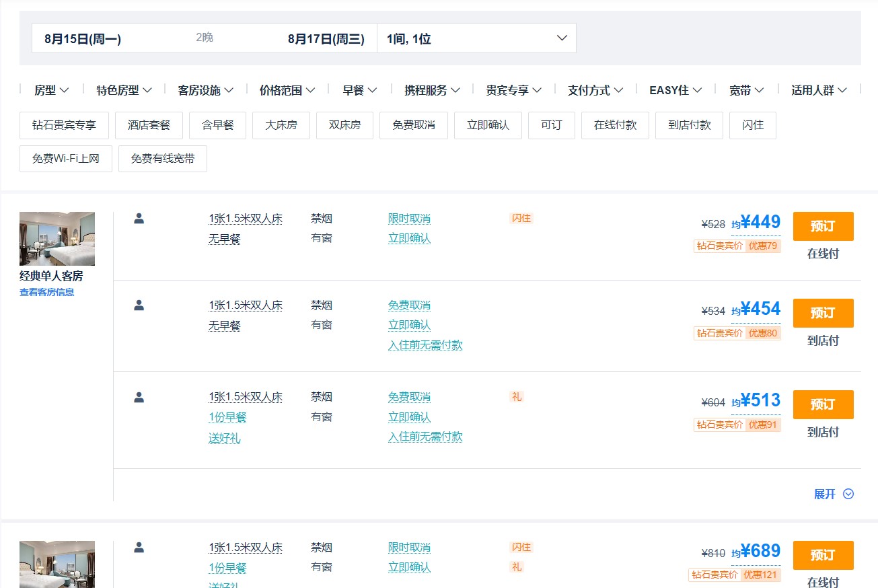Click the 礼 gift badge in the ¥513 row
Screen dimensions: 878x588
[x=516, y=397]
